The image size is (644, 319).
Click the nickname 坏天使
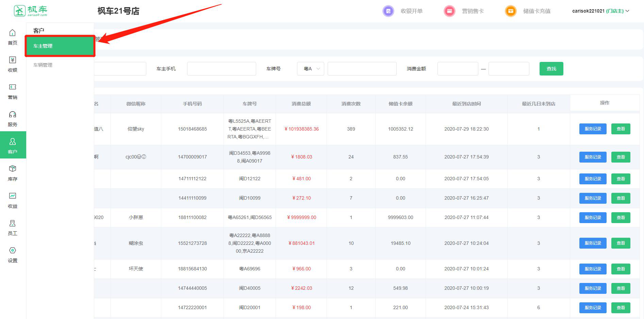pos(136,269)
